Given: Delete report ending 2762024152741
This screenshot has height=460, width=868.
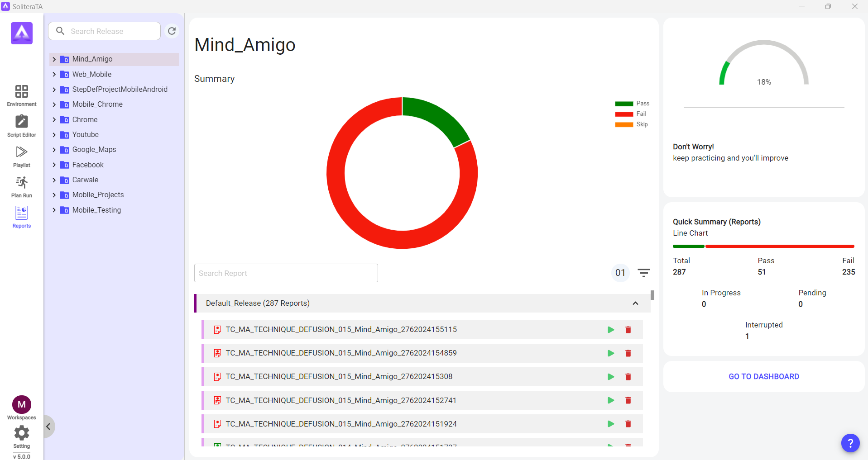Looking at the screenshot, I should point(628,400).
